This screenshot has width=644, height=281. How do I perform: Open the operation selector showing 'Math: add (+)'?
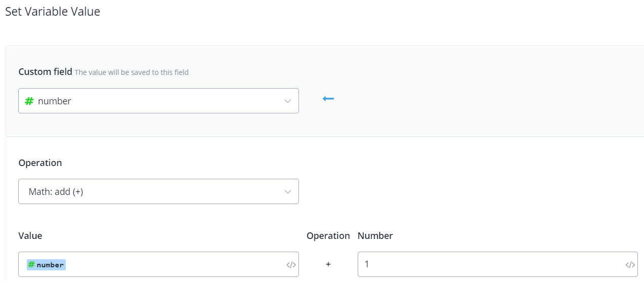click(152, 192)
